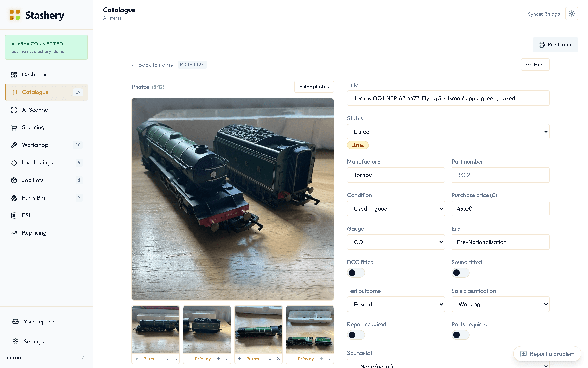
Task: Remove the tender thumbnail photo
Action: pyautogui.click(x=227, y=359)
